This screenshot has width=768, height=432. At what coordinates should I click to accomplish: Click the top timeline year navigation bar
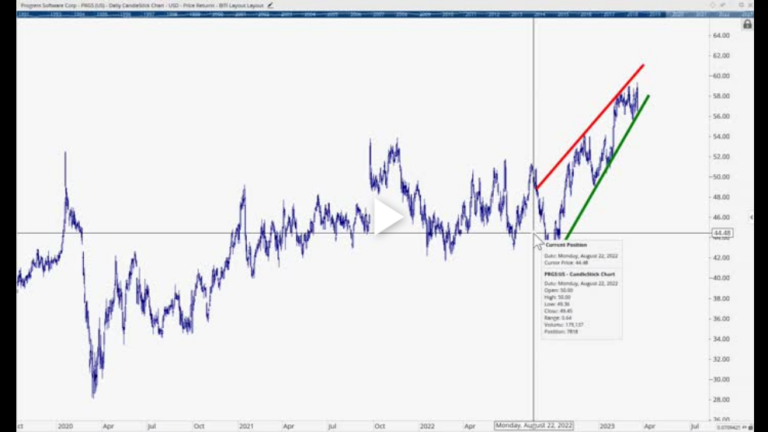tap(380, 15)
